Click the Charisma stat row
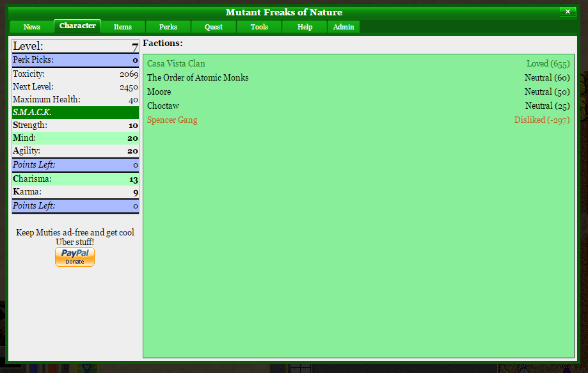The width and height of the screenshot is (588, 373). pyautogui.click(x=75, y=179)
